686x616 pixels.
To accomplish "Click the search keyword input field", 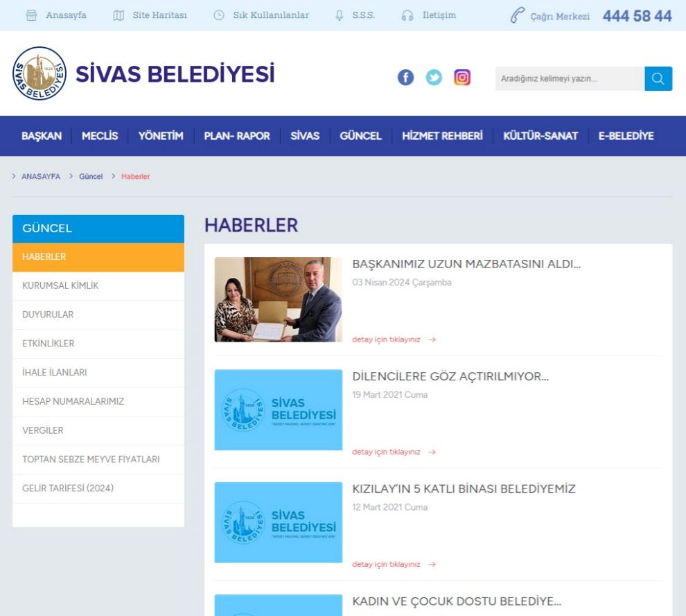I will 568,79.
